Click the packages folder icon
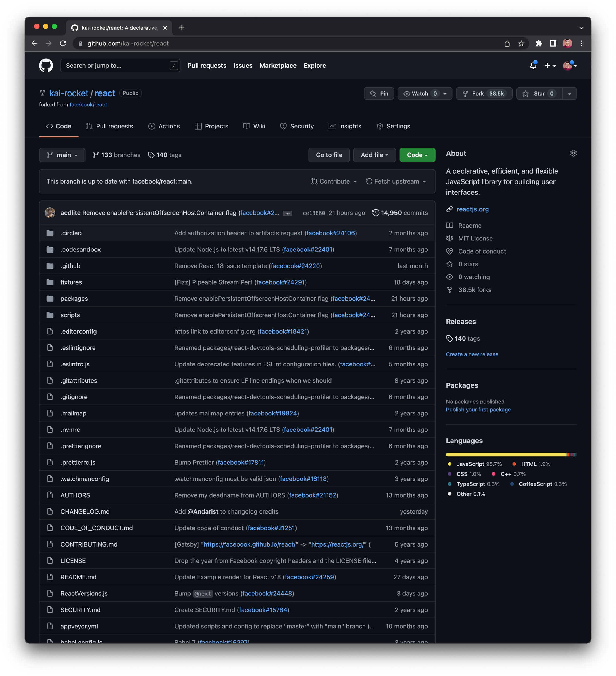Viewport: 616px width, 676px height. (x=50, y=299)
